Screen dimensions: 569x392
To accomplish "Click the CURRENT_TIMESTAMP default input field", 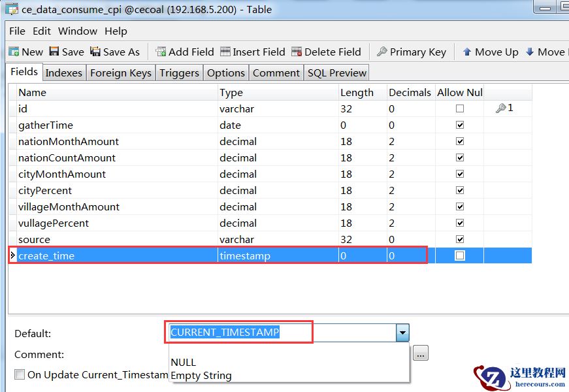I will click(281, 333).
